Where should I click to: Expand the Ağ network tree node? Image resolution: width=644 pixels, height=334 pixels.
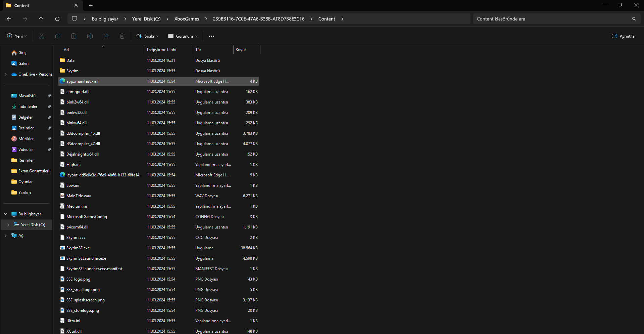click(x=5, y=236)
